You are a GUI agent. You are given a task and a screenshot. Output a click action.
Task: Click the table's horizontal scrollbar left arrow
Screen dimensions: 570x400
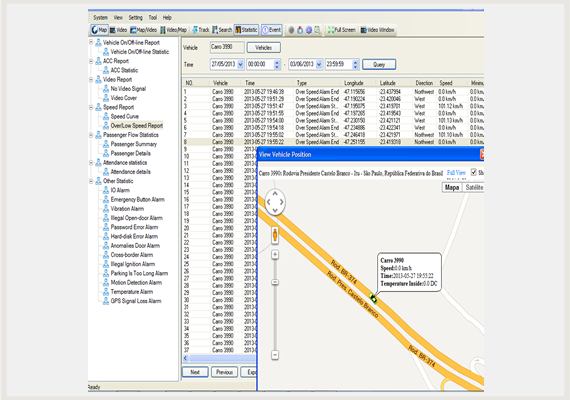point(185,358)
